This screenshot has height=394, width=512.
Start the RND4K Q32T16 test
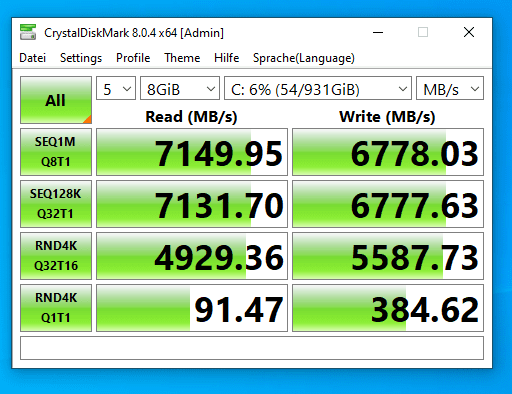(x=56, y=256)
